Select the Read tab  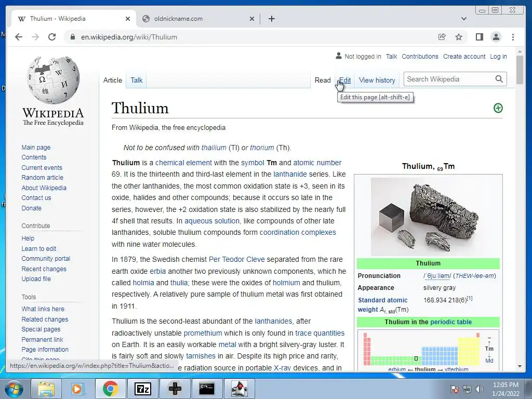(x=322, y=81)
